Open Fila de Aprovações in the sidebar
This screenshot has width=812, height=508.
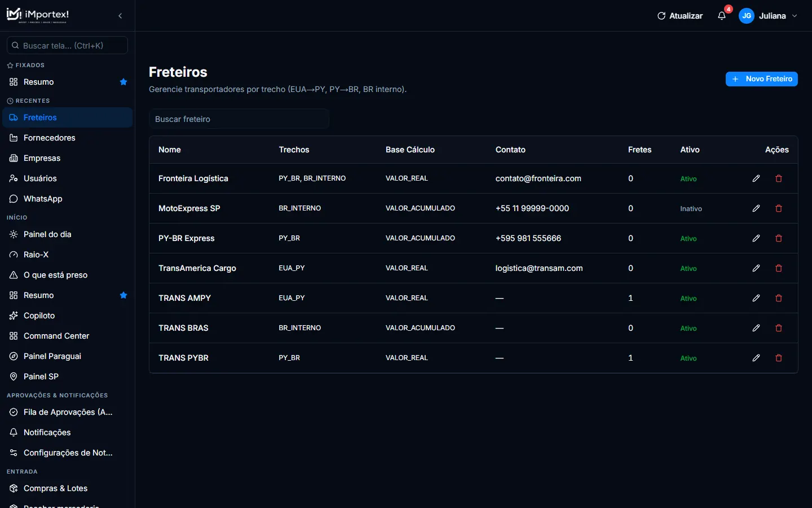coord(68,412)
